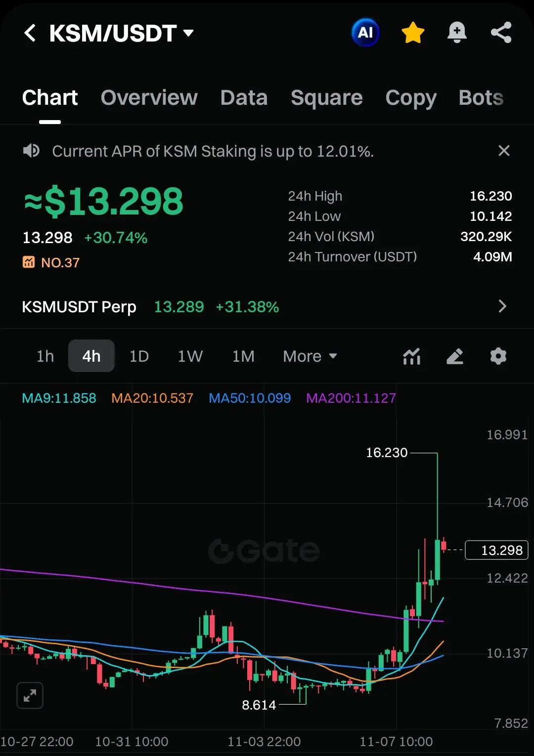Open the Copy tab
The width and height of the screenshot is (534, 756).
pos(411,97)
